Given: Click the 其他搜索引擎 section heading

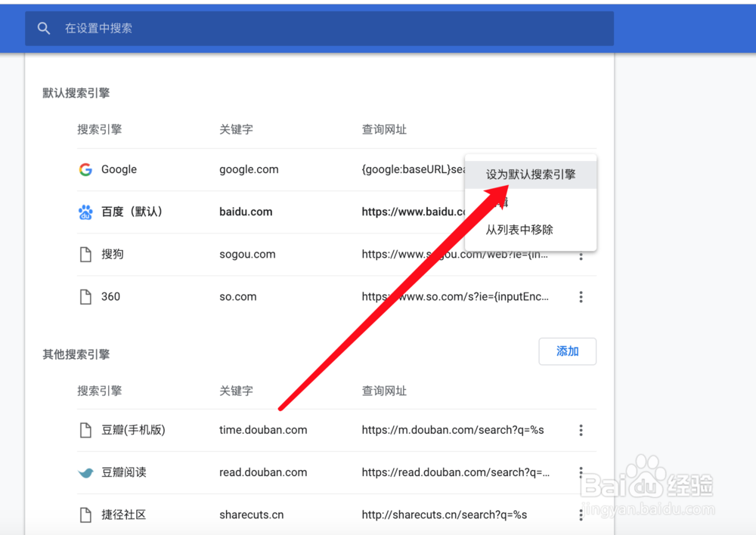Looking at the screenshot, I should (x=76, y=354).
